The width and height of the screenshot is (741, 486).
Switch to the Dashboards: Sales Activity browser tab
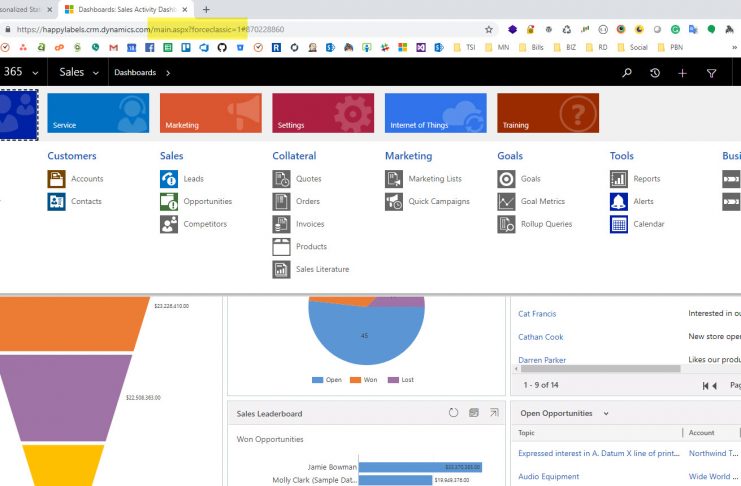click(126, 9)
